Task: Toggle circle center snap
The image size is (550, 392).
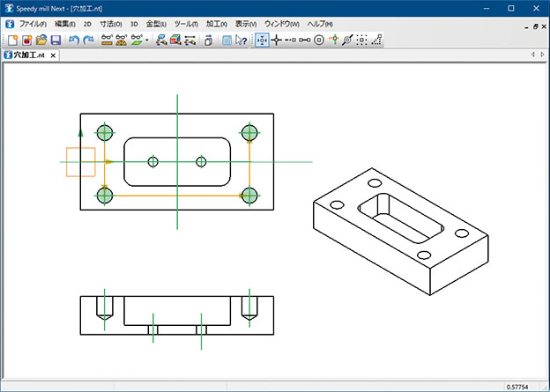Action: click(x=319, y=41)
